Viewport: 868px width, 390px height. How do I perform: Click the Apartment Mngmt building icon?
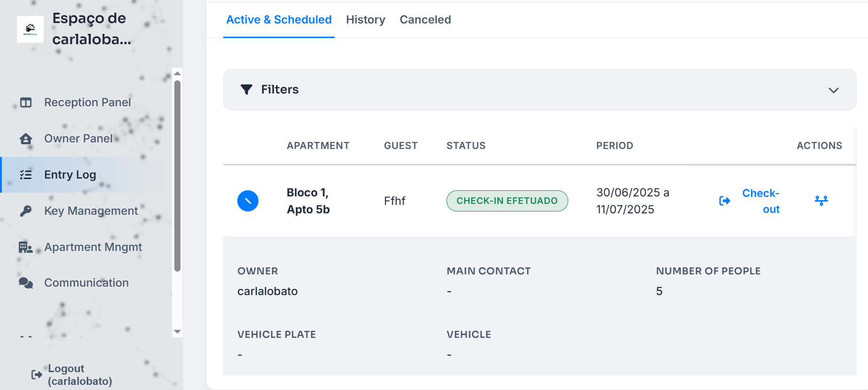coord(26,247)
